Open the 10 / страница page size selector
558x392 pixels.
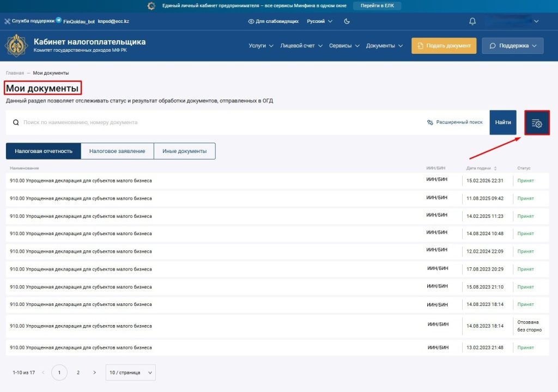coord(130,372)
